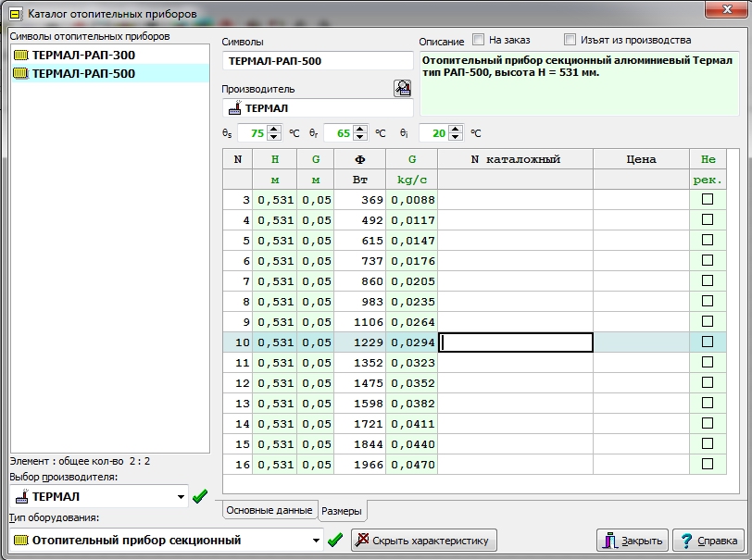Click the Цена column header
This screenshot has width=752, height=560.
641,159
